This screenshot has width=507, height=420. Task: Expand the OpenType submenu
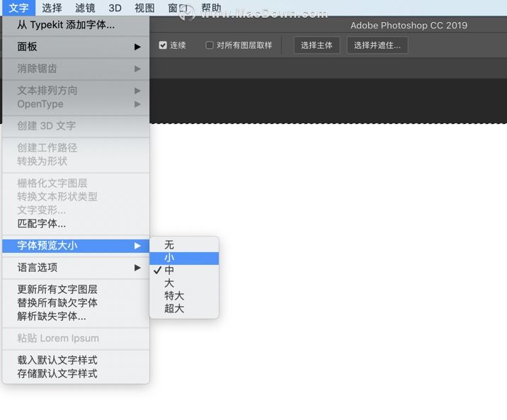click(x=76, y=104)
